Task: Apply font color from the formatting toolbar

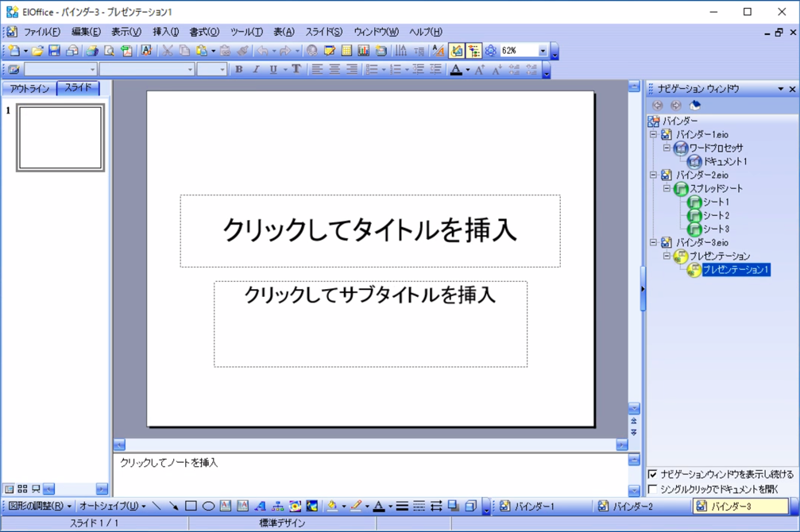Action: 456,70
